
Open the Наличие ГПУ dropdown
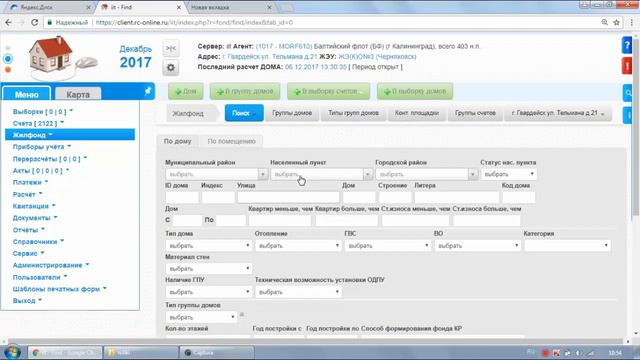(x=209, y=292)
